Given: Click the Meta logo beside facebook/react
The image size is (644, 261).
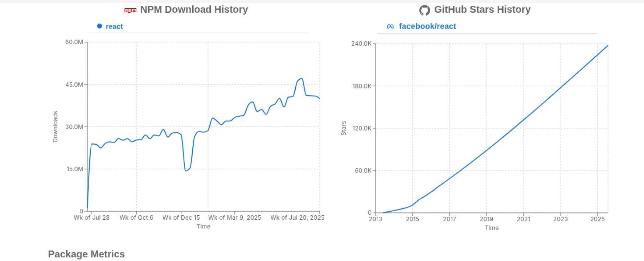Looking at the screenshot, I should (x=390, y=26).
